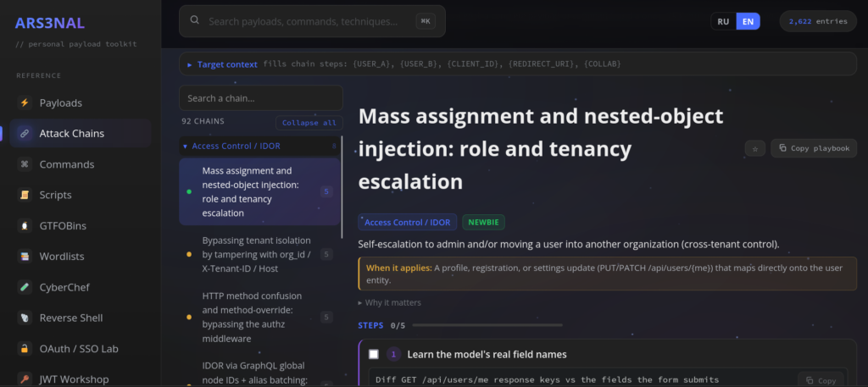Screen dimensions: 868x387
Task: Click count badge 5 on HTTP method confusion
Action: (326, 318)
